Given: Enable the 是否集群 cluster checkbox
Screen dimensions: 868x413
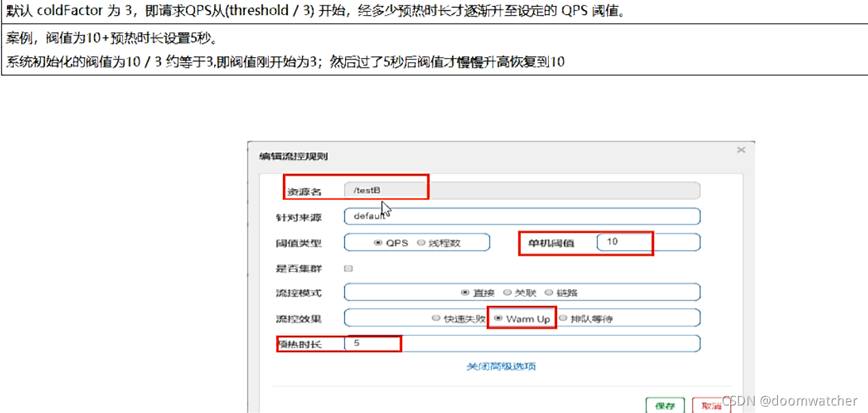Looking at the screenshot, I should [348, 268].
